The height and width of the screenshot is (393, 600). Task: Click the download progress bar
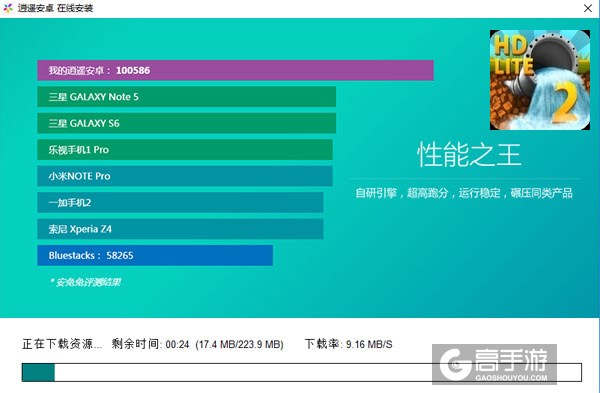302,372
